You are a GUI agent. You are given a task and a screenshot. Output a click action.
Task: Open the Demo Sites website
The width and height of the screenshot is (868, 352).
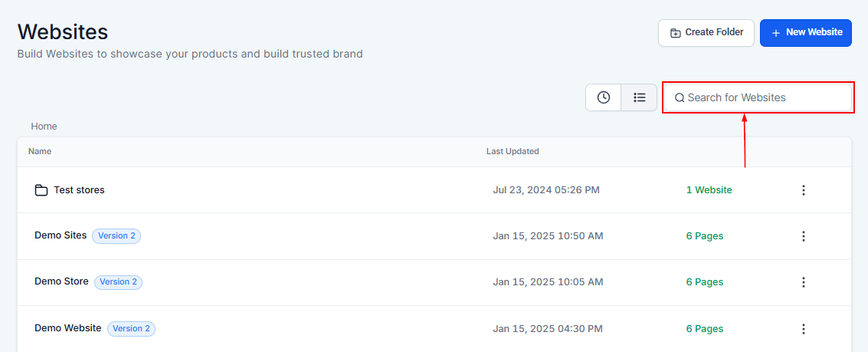(61, 235)
